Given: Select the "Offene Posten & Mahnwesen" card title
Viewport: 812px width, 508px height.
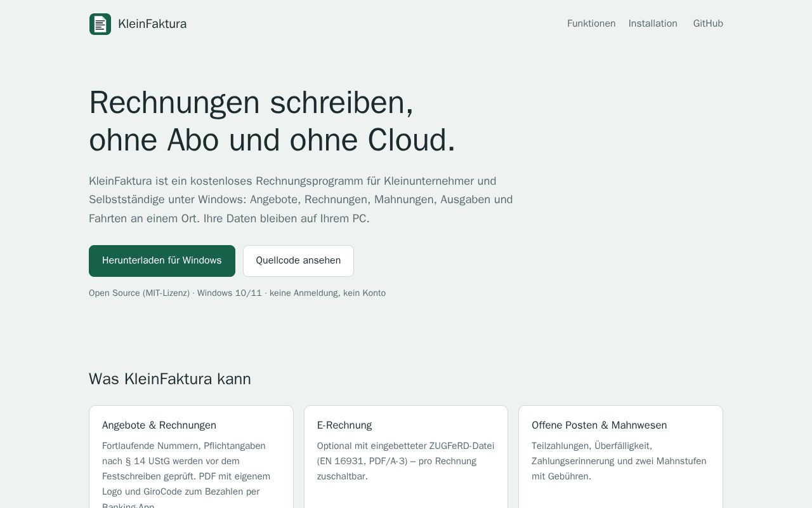Looking at the screenshot, I should pos(599,425).
